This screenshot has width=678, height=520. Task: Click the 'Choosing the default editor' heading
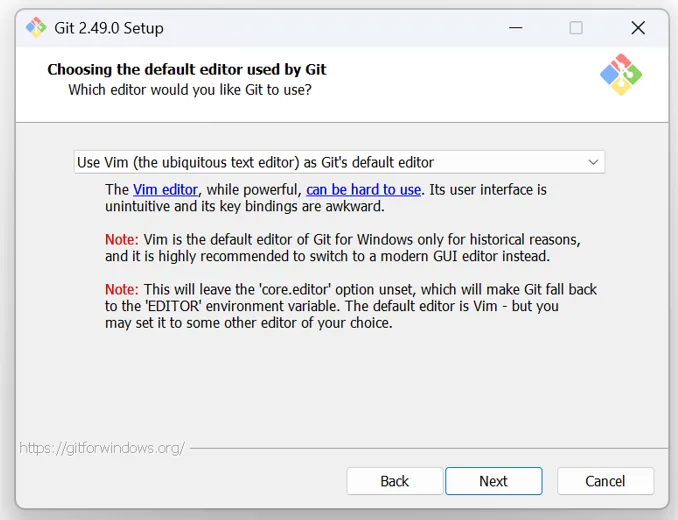[187, 70]
